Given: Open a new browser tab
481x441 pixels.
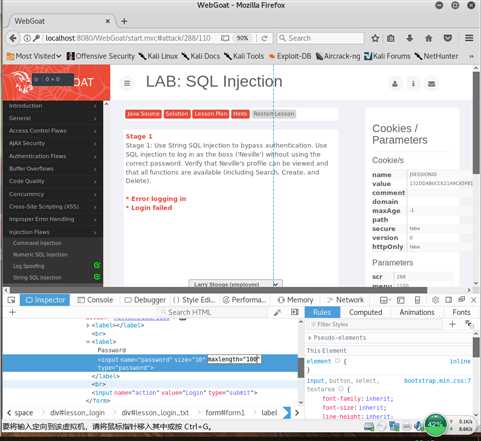Looking at the screenshot, I should (124, 21).
